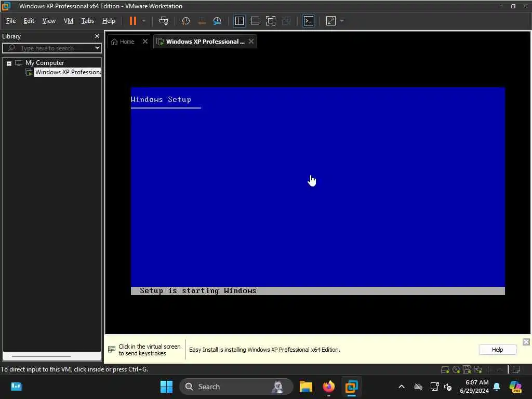The image size is (532, 399).
Task: Close the Windows XP Professional tab
Action: (251, 42)
